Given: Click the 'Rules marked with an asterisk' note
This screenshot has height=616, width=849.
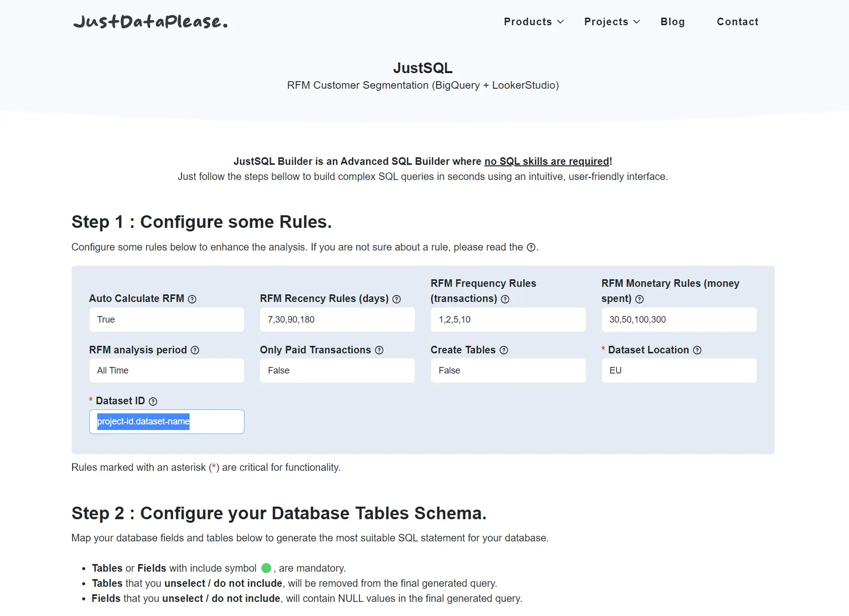Looking at the screenshot, I should (206, 467).
